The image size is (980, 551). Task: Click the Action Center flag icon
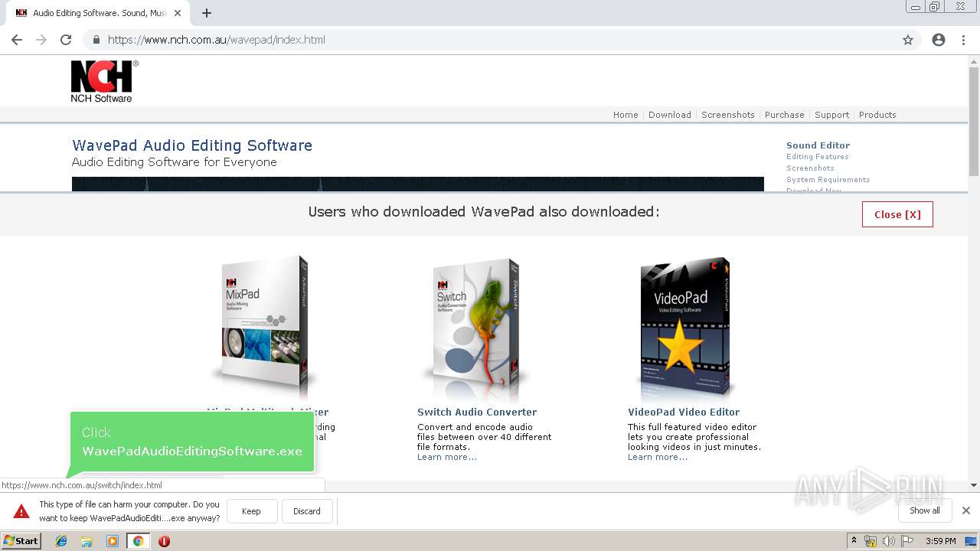point(907,541)
